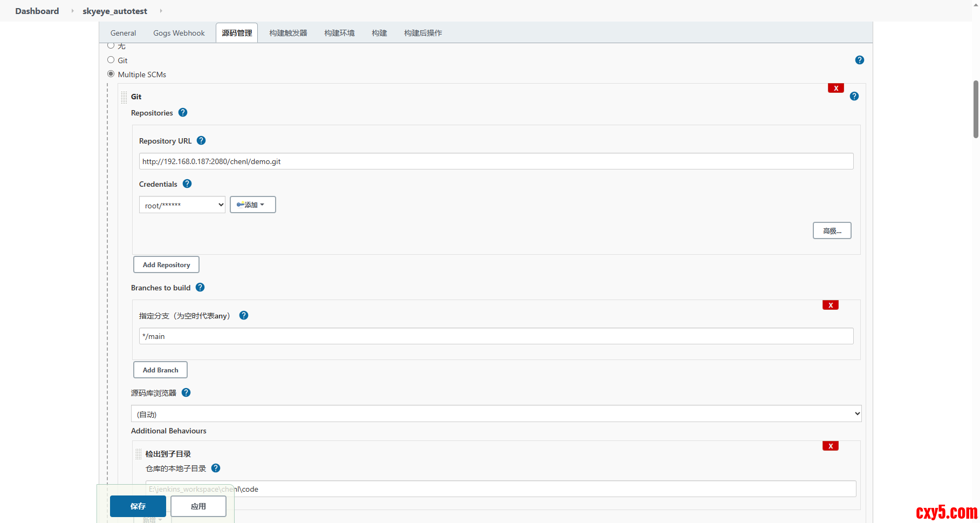Select the 无 radio option
The image size is (980, 523).
(x=111, y=46)
